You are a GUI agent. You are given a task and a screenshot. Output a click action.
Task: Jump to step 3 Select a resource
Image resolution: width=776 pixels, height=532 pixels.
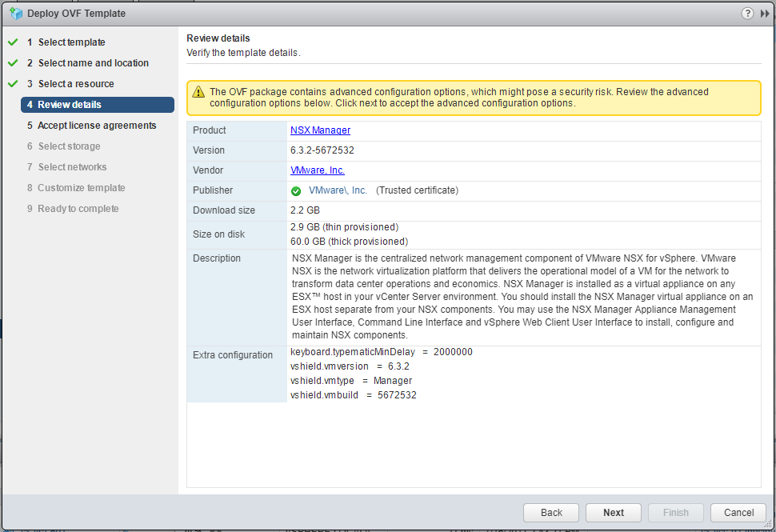[x=75, y=84]
